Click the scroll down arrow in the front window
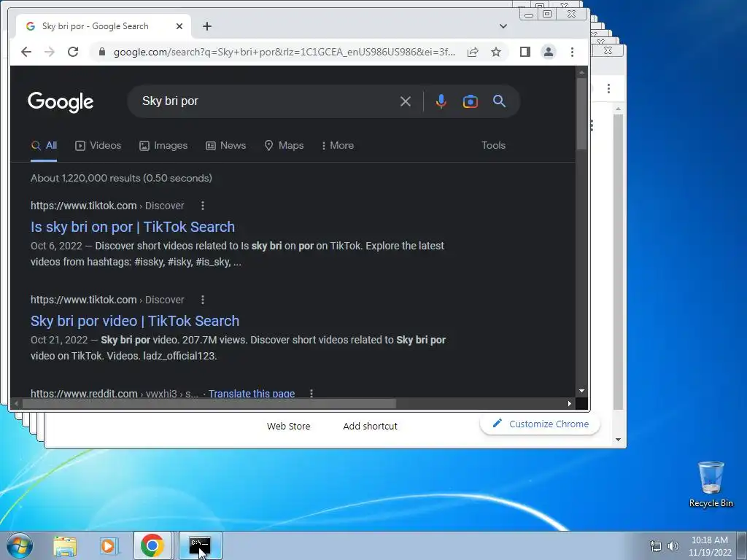 [x=581, y=391]
